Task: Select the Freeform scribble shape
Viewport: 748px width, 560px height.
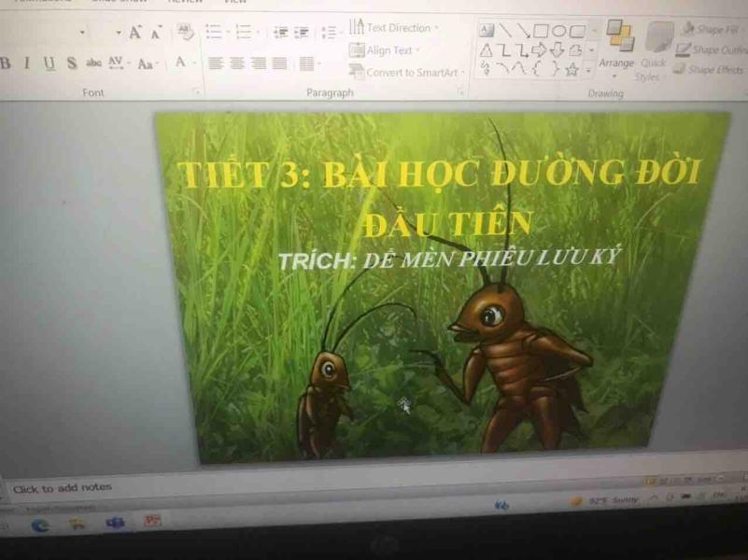Action: 487,69
